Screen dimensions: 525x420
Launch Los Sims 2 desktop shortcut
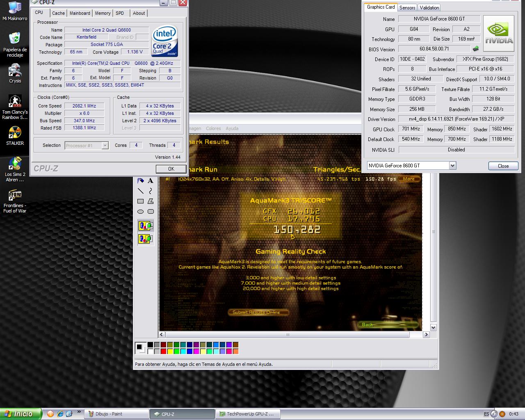pyautogui.click(x=15, y=169)
